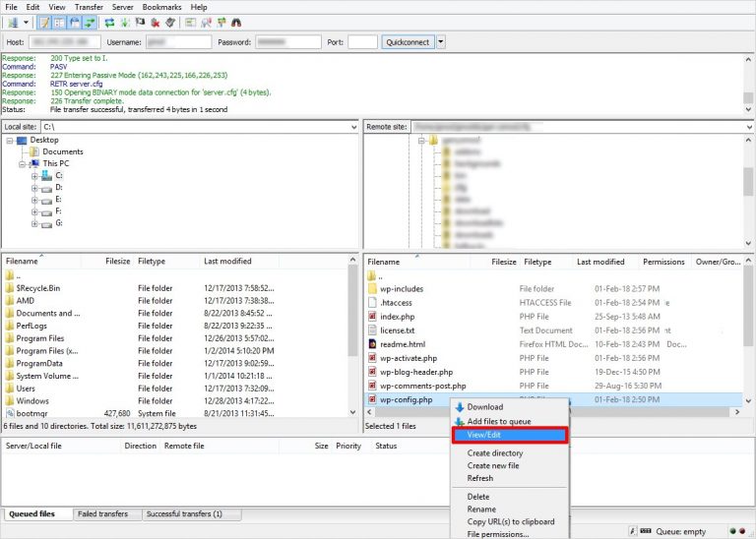Click the process queue icon

point(125,23)
